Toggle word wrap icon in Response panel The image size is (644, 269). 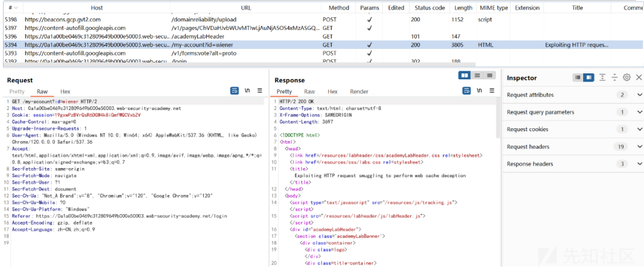click(x=466, y=91)
